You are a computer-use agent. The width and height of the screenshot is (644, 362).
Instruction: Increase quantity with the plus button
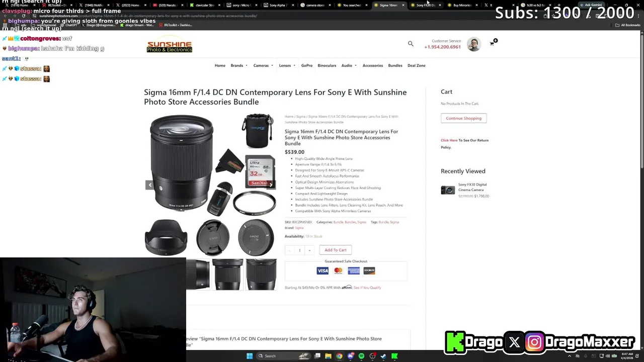coord(309,250)
